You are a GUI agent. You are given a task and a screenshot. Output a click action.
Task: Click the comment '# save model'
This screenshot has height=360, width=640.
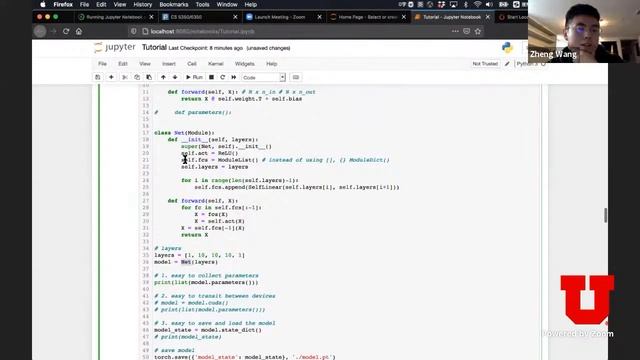point(174,351)
